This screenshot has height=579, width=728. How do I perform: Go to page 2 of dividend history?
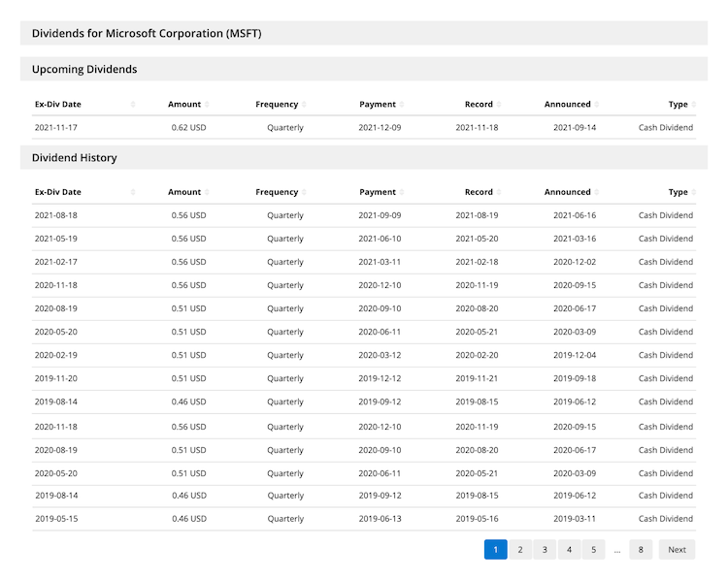click(520, 550)
